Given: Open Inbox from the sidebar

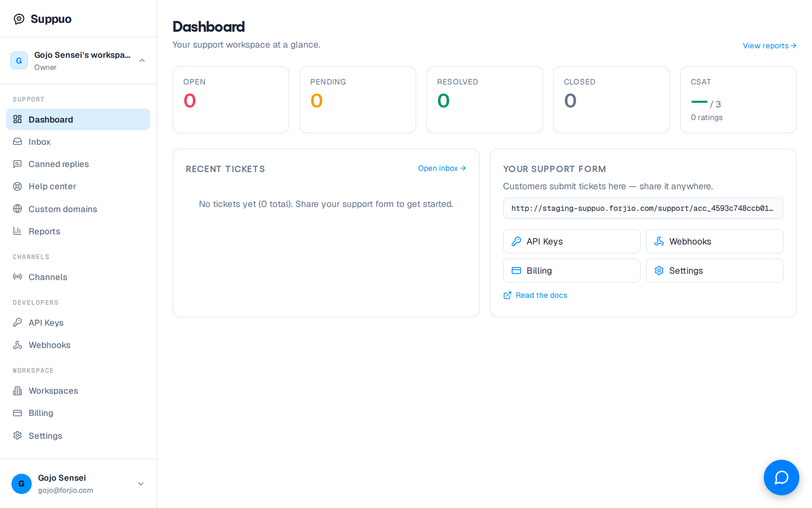Looking at the screenshot, I should tap(78, 142).
